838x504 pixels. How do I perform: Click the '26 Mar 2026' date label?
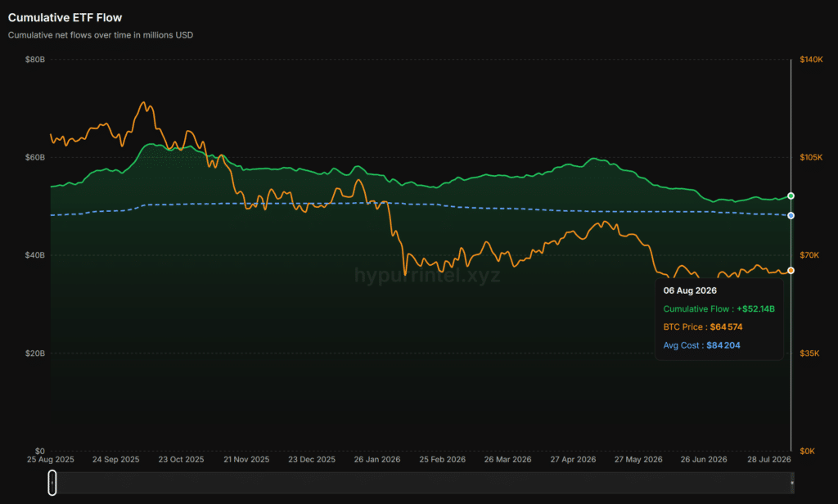pyautogui.click(x=507, y=460)
